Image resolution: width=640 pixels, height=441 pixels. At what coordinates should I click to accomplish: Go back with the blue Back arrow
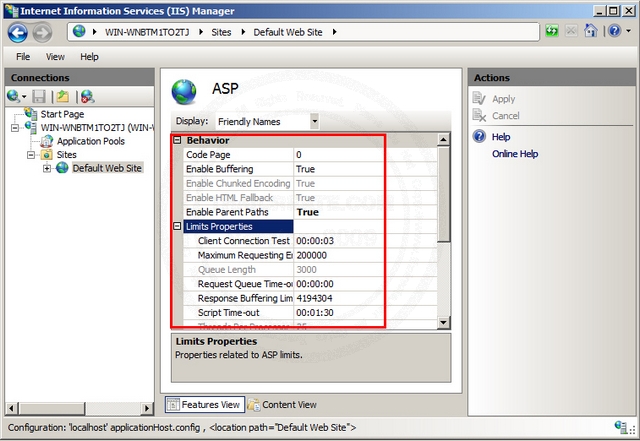(x=18, y=33)
